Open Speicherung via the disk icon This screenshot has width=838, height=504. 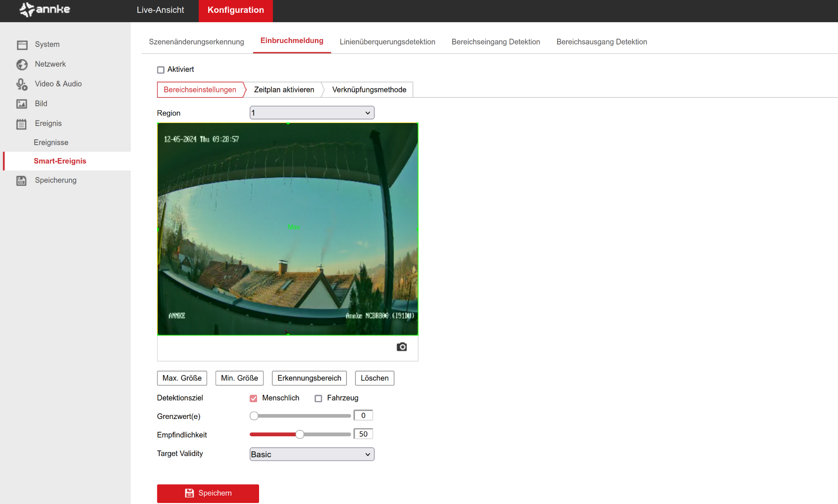(x=22, y=181)
